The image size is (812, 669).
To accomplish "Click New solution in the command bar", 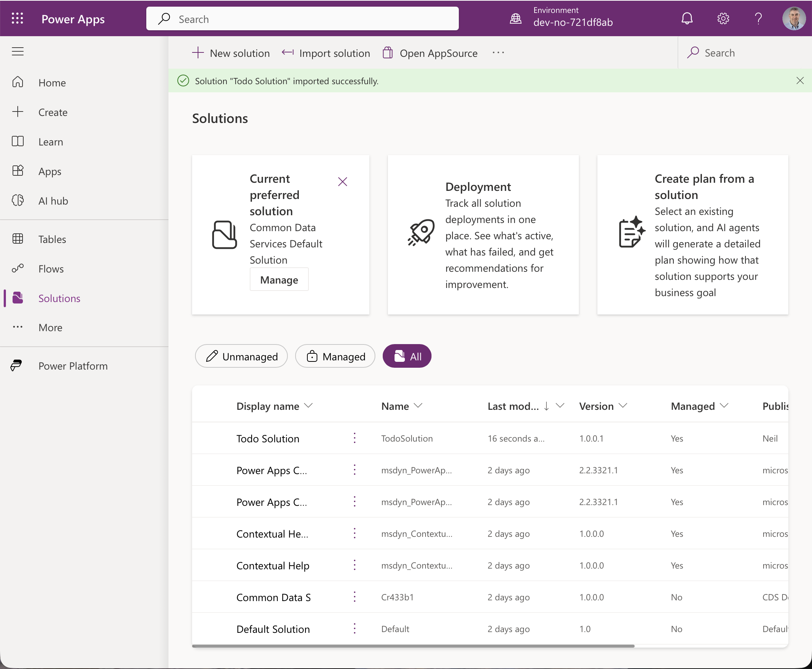I will pos(231,53).
